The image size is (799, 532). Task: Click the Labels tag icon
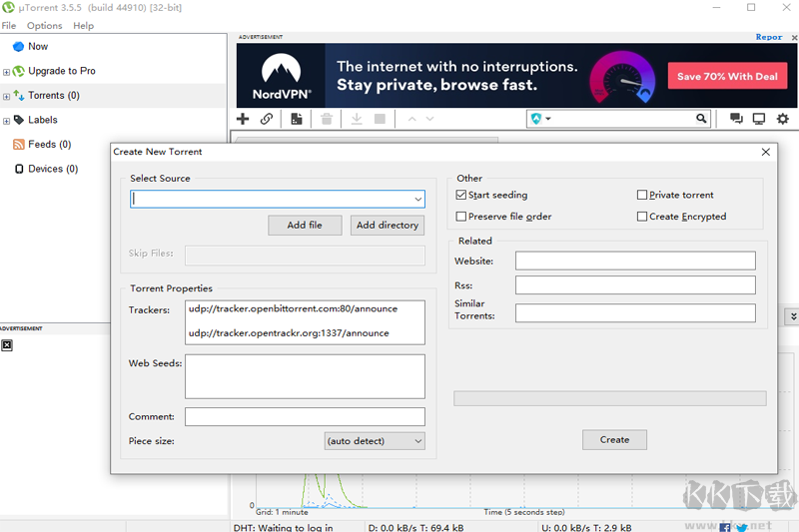(x=18, y=120)
